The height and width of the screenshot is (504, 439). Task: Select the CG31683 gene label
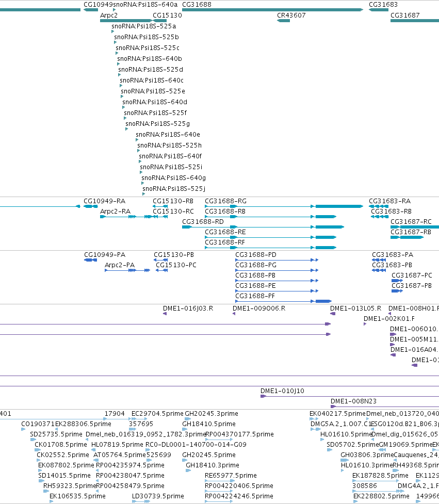pos(383,5)
